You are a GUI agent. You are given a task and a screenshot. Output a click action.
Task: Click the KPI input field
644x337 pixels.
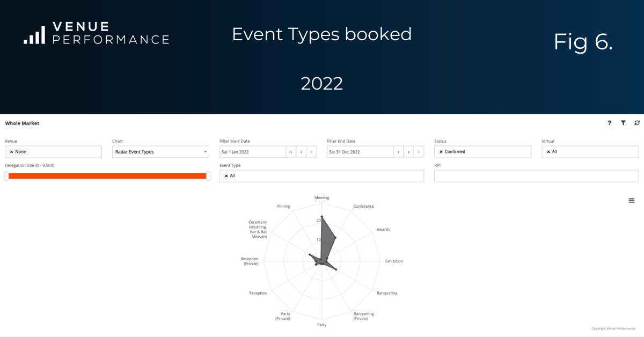(537, 176)
